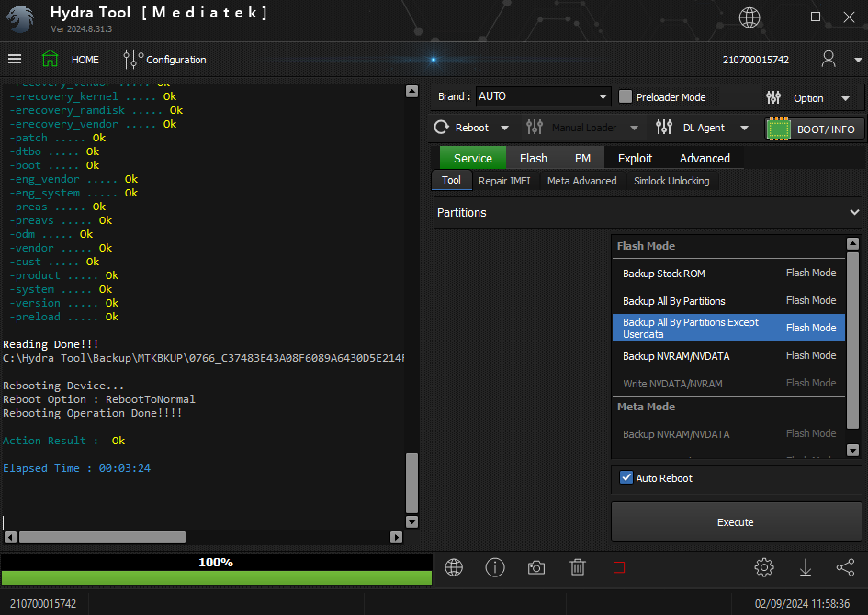This screenshot has height=615, width=868.
Task: Click operations list scroll-down arrow
Action: pos(853,451)
